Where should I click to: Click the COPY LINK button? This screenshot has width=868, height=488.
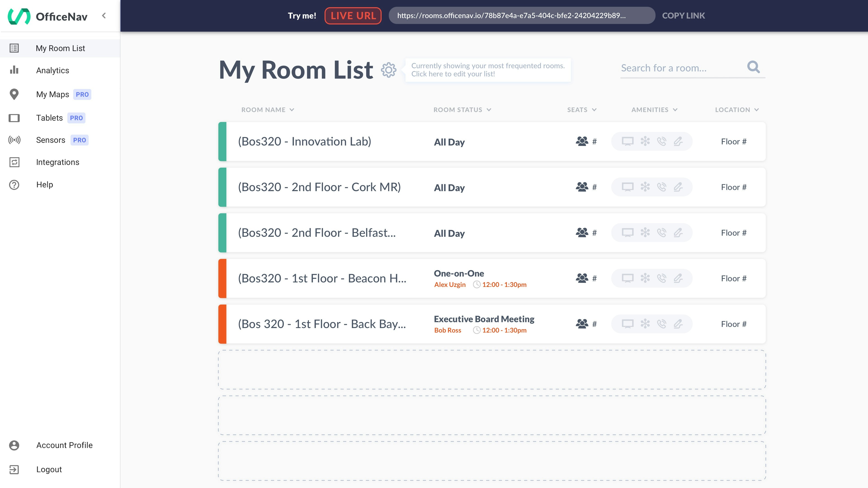[683, 16]
